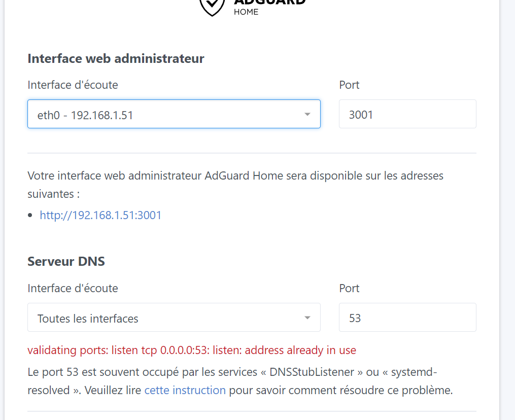This screenshot has width=515, height=420.
Task: Click the "Port" label above the 53 field
Action: 349,288
